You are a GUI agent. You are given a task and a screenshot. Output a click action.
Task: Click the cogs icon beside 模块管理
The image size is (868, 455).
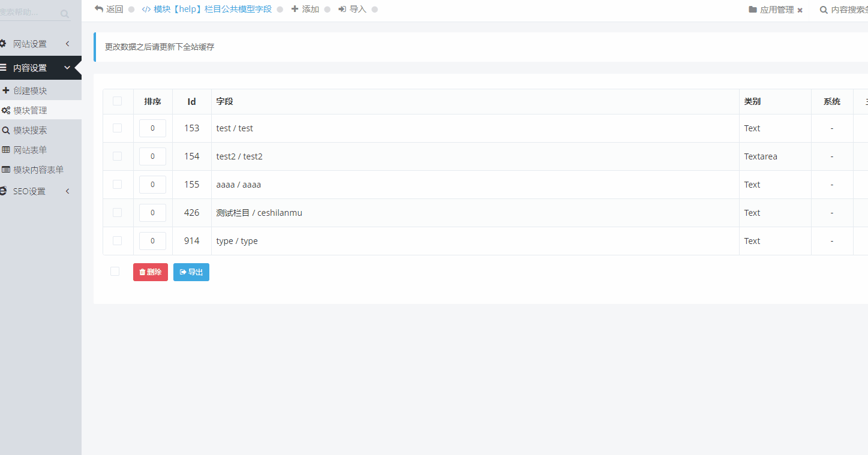pyautogui.click(x=6, y=110)
